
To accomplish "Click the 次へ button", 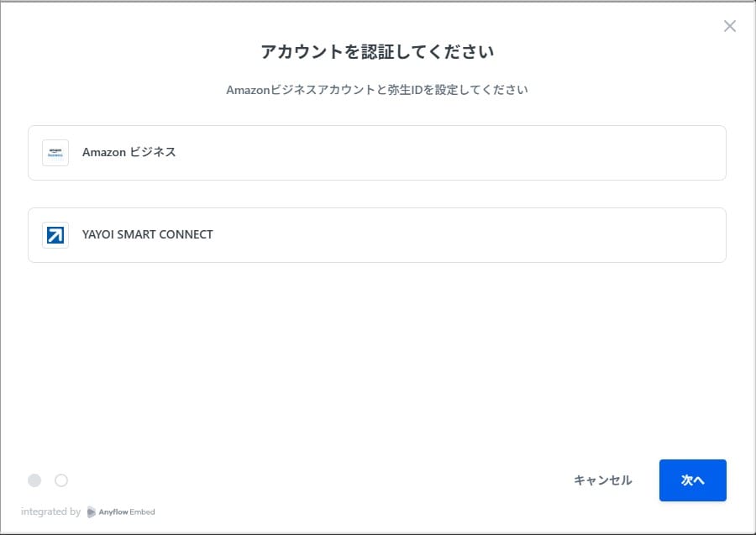I will pos(693,480).
